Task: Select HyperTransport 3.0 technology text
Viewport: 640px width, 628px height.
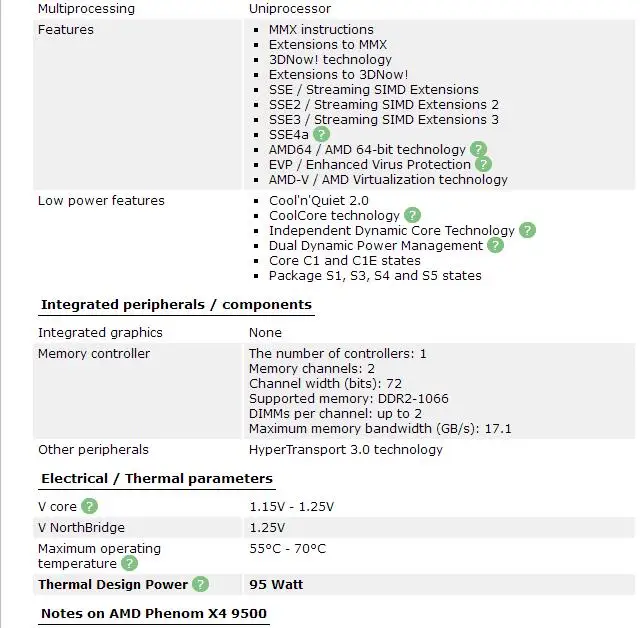Action: click(x=346, y=450)
